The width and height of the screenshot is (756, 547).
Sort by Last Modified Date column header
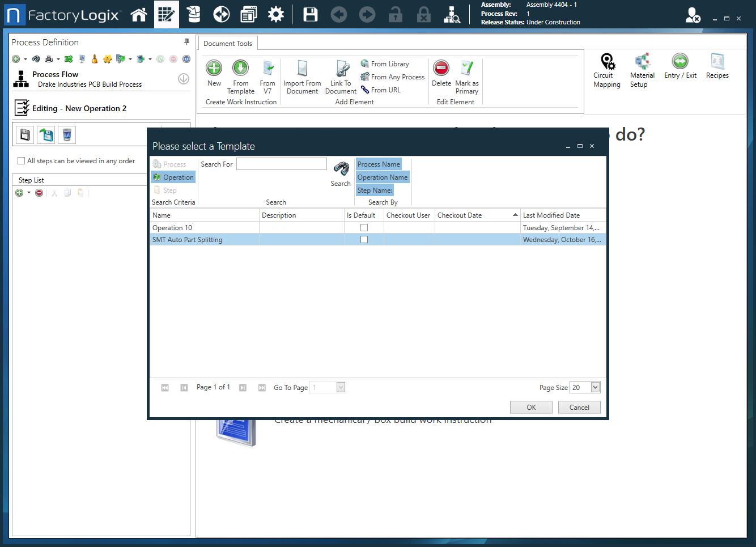pyautogui.click(x=551, y=215)
